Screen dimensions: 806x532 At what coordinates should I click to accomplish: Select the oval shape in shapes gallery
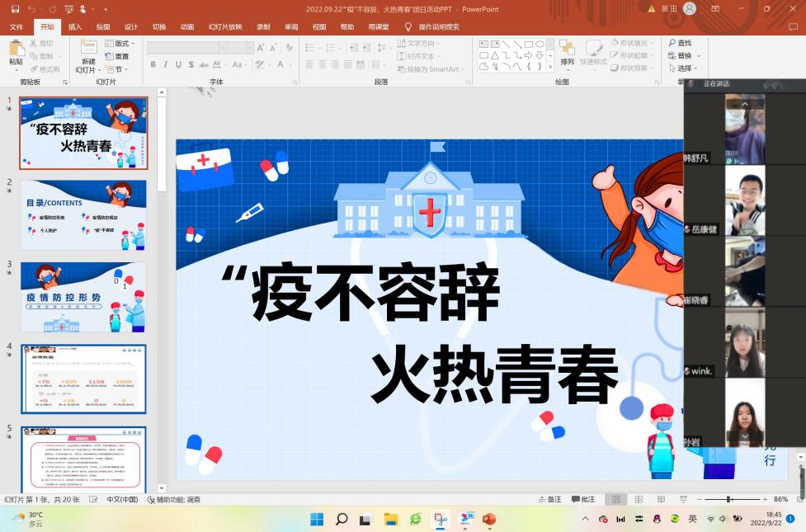coord(540,44)
